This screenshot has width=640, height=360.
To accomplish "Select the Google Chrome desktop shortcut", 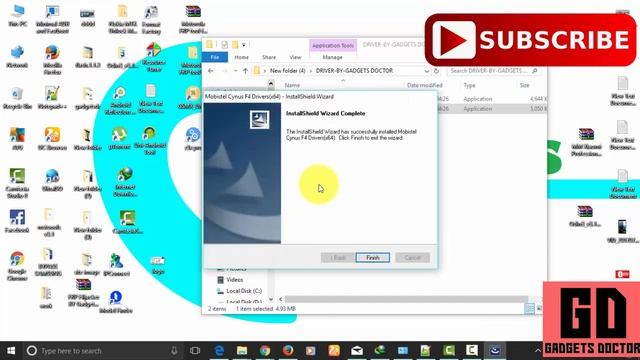I will click(x=17, y=266).
